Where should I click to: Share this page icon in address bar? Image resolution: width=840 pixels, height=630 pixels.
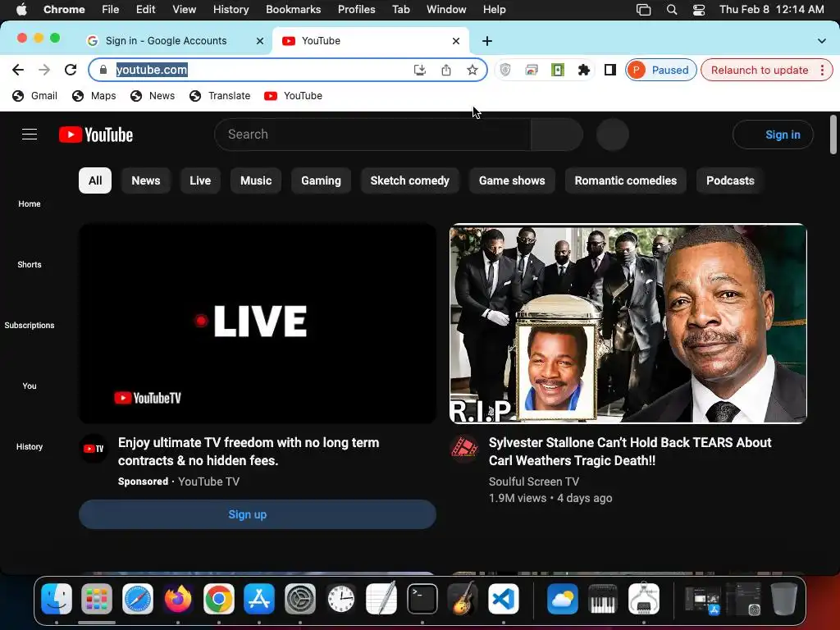[445, 70]
